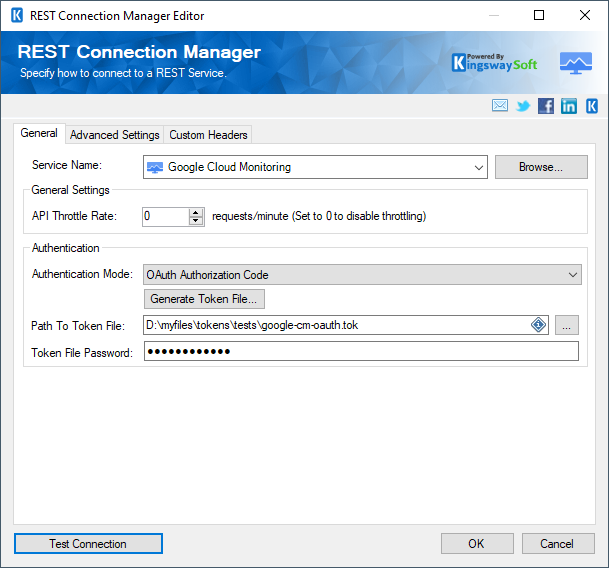Click the variable diamond icon in token path

(538, 325)
